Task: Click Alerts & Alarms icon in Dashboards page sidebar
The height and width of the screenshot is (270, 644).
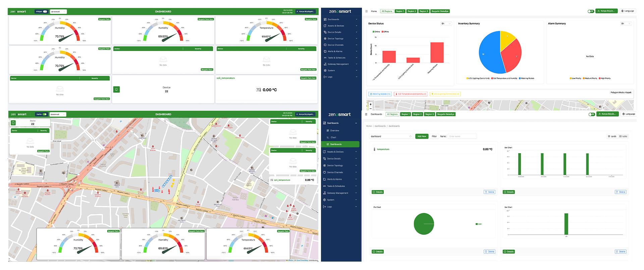Action: pyautogui.click(x=324, y=179)
